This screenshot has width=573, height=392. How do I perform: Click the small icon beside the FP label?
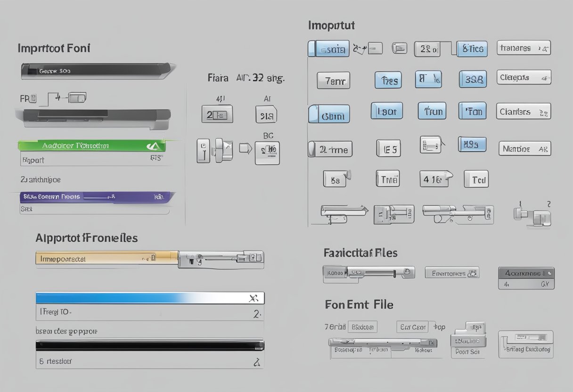33,98
